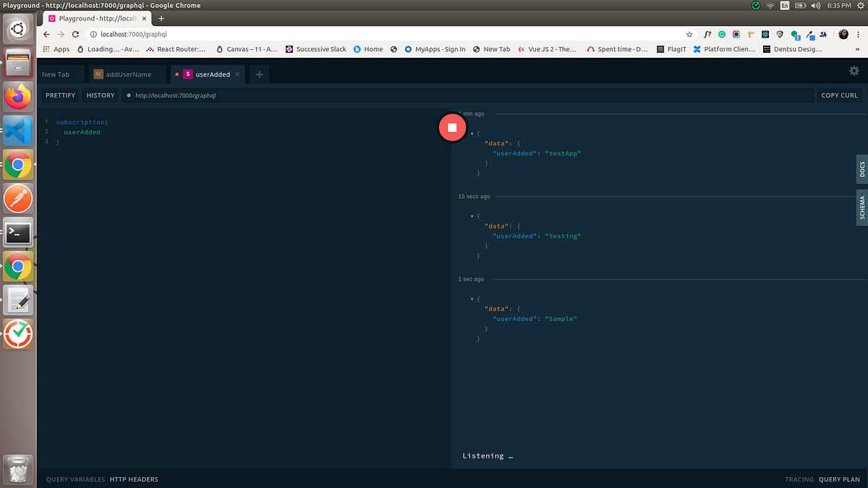Stop the running subscription with the red button
The width and height of the screenshot is (868, 488).
(x=452, y=127)
